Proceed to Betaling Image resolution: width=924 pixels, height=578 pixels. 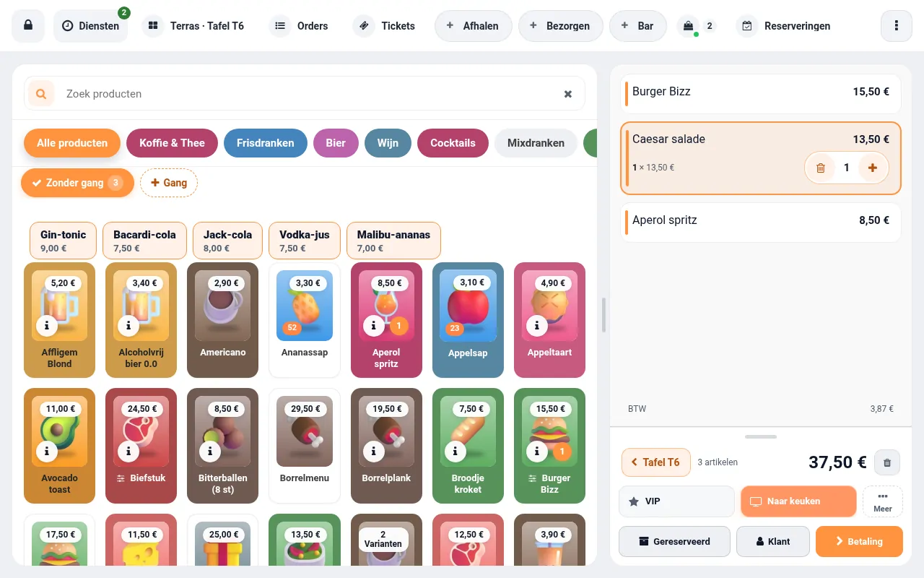point(859,541)
